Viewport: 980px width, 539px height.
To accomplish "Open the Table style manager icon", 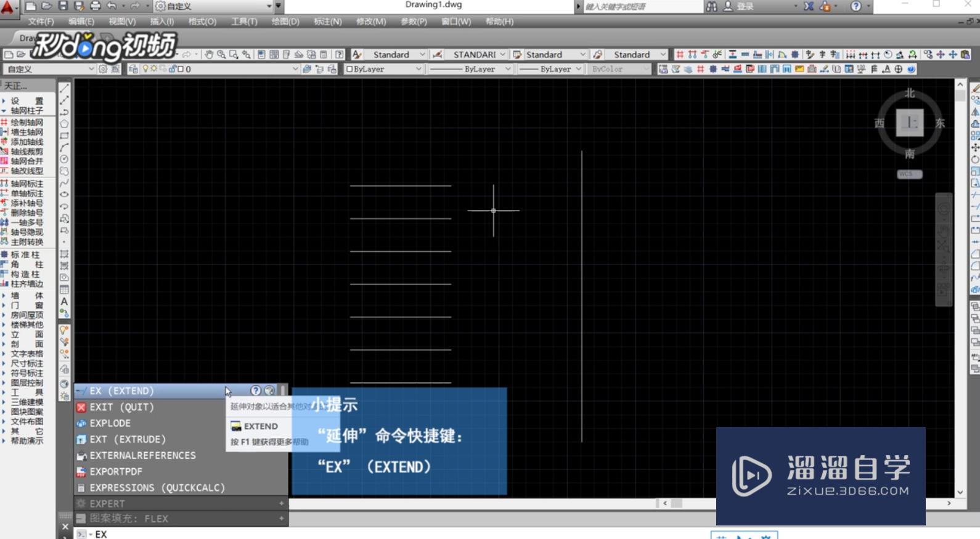I will pyautogui.click(x=517, y=54).
